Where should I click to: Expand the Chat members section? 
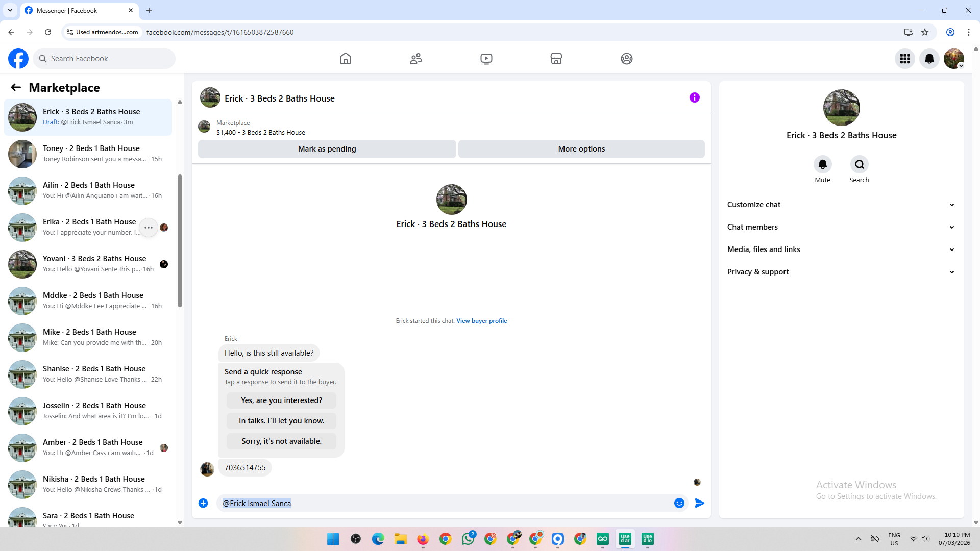[841, 227]
